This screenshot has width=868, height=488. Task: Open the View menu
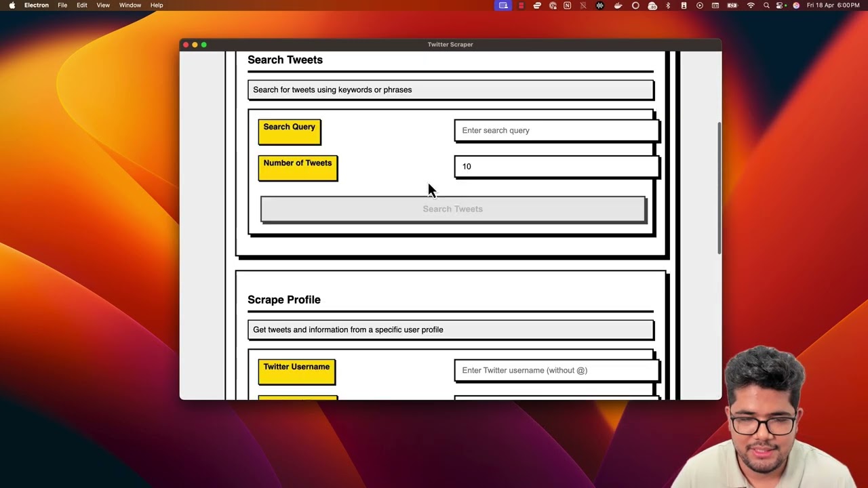[103, 5]
